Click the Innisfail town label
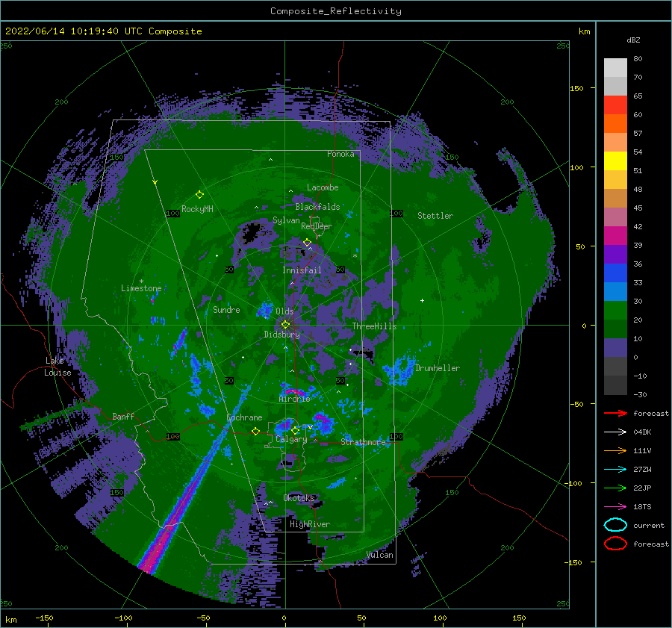The width and height of the screenshot is (672, 628). pos(302,270)
